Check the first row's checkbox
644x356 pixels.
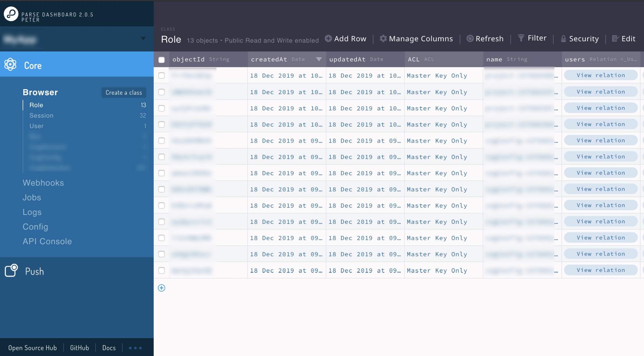(162, 75)
